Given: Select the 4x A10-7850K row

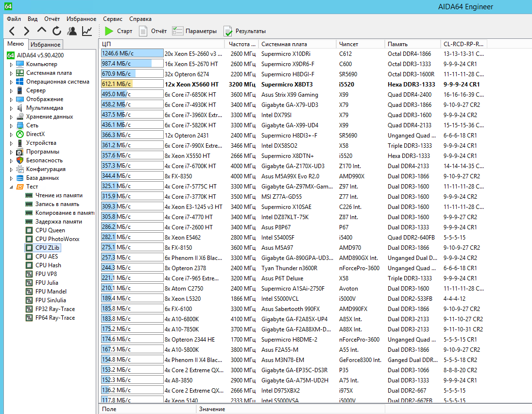Looking at the screenshot, I should [x=292, y=329].
